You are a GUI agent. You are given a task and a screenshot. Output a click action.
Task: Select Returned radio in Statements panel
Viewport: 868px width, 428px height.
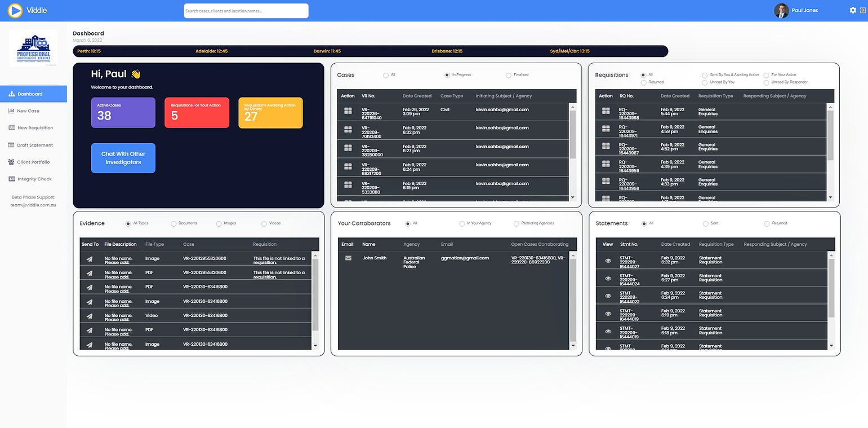(767, 224)
